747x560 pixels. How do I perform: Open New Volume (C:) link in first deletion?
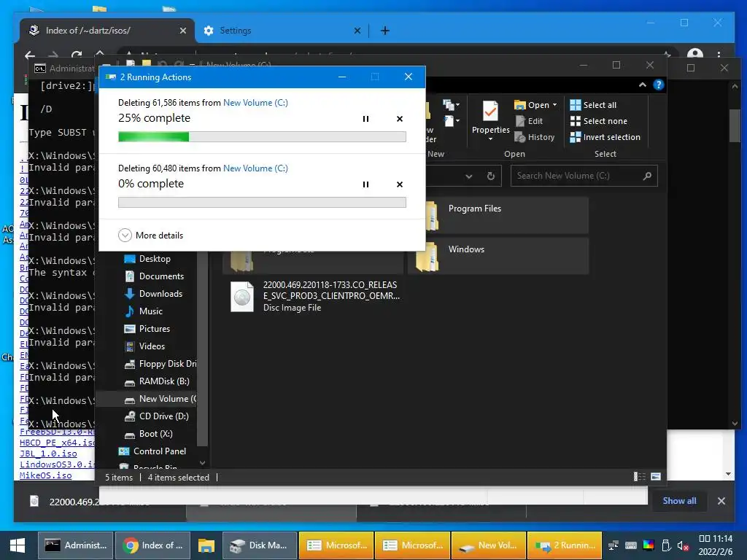[x=255, y=102]
